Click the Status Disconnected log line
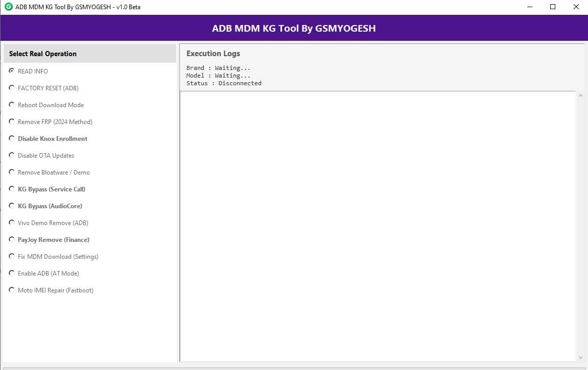588x370 pixels. pyautogui.click(x=223, y=83)
